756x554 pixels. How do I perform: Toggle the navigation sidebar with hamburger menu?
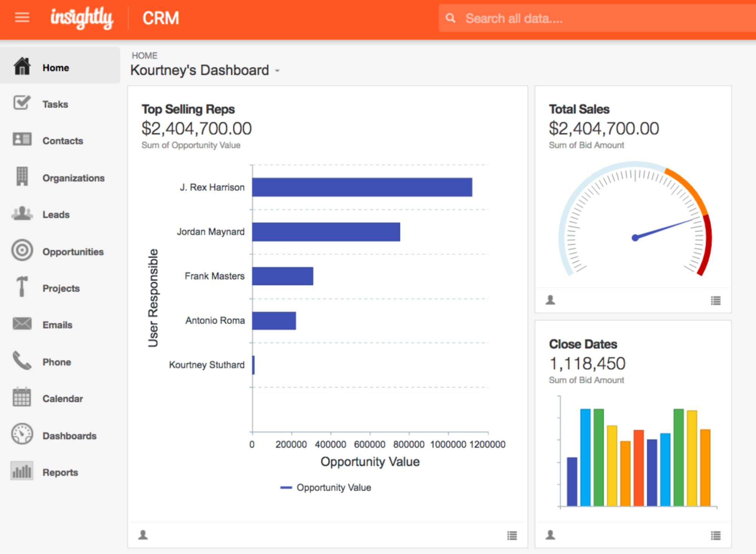click(x=22, y=18)
